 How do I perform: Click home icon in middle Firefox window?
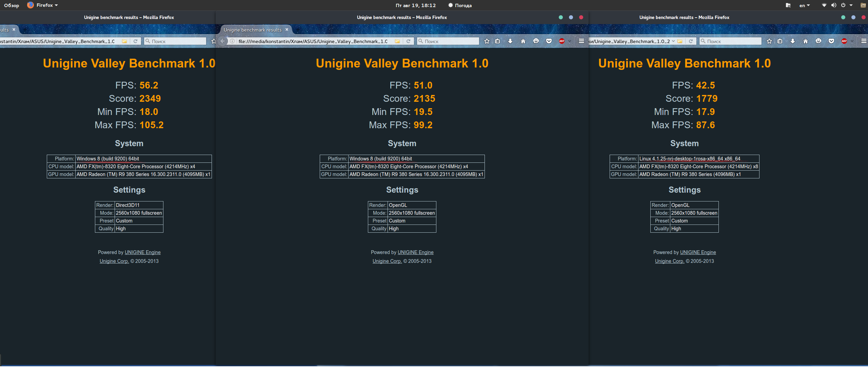point(523,41)
